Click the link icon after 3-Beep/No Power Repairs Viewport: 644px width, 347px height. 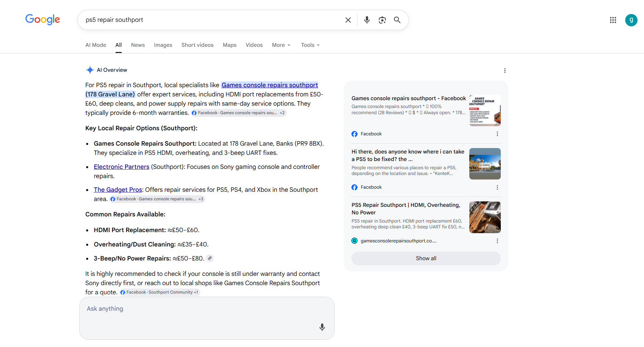coord(210,258)
